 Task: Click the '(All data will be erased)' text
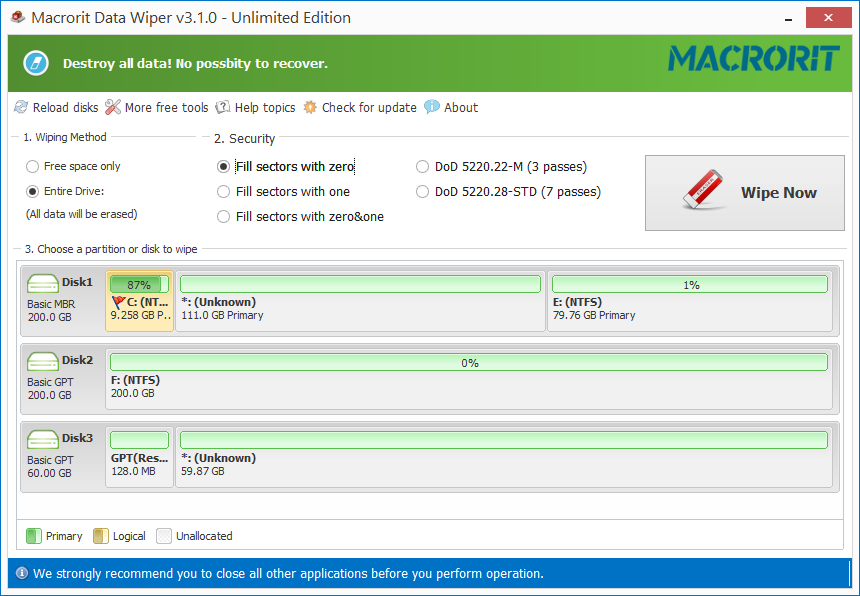[82, 214]
